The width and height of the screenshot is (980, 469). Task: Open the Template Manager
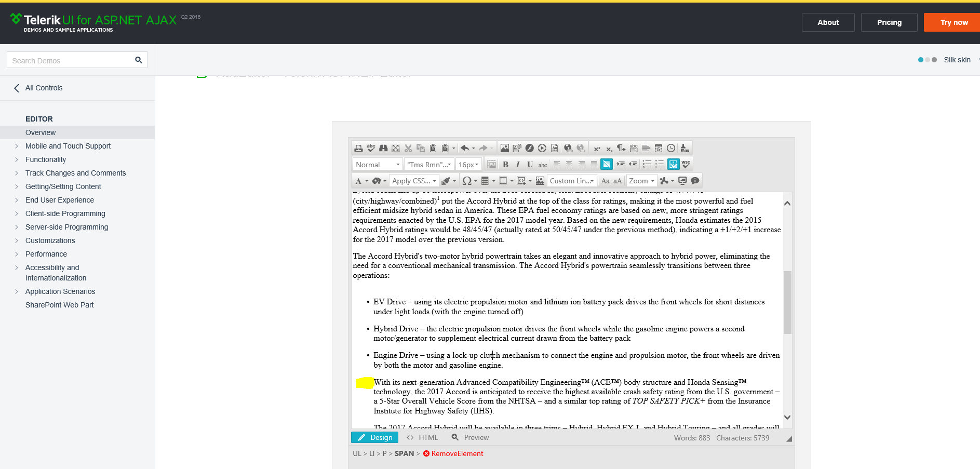555,149
